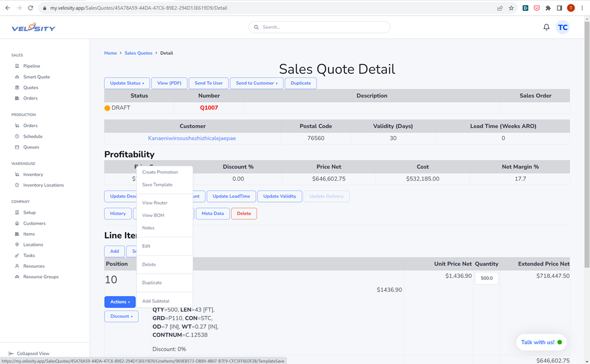This screenshot has width=590, height=364.
Task: Click the top Search box
Action: pos(319,27)
